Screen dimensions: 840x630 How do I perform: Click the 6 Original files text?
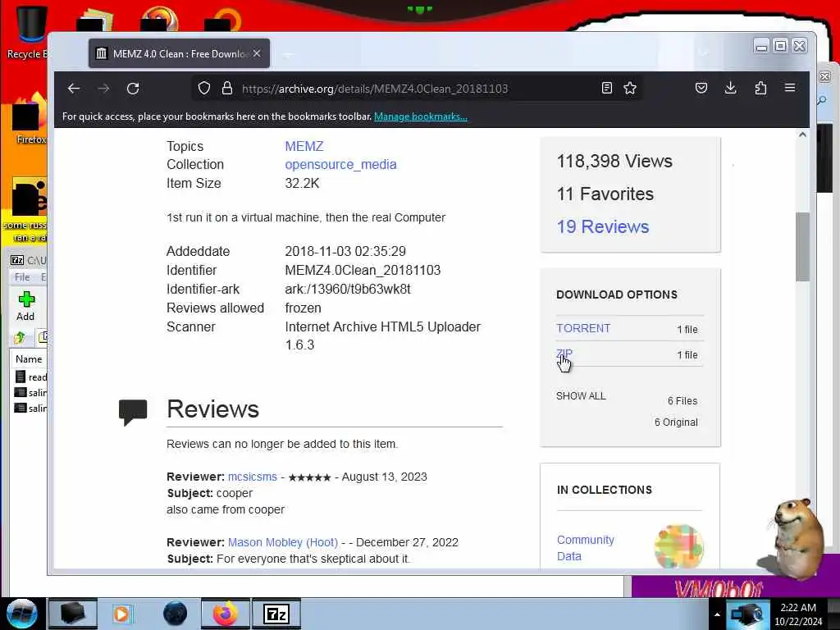point(676,422)
